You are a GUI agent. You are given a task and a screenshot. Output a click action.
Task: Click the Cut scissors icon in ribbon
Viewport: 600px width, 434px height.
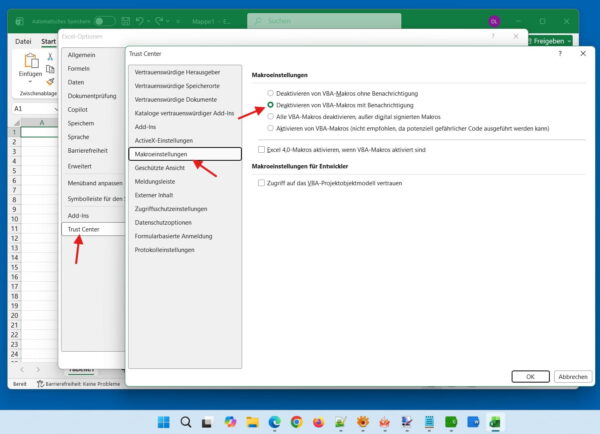pos(50,57)
